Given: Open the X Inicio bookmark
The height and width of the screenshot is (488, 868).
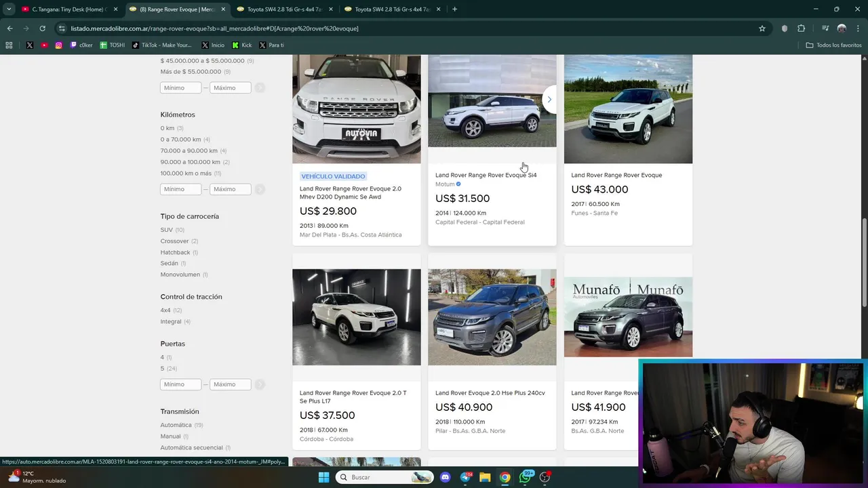Looking at the screenshot, I should (x=213, y=45).
